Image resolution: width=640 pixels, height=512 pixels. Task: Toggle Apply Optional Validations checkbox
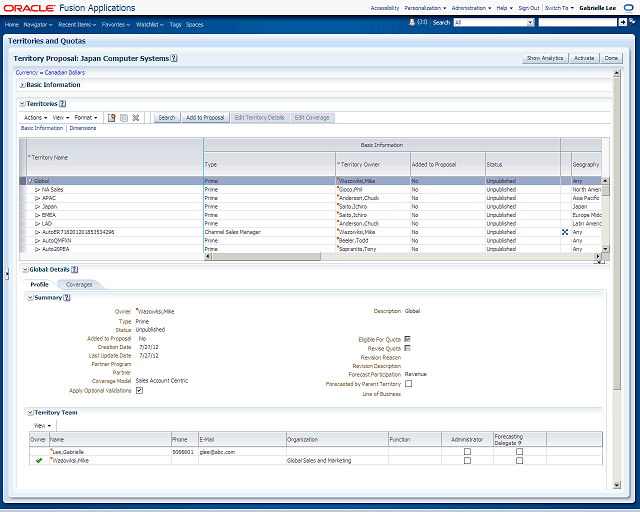[139, 391]
